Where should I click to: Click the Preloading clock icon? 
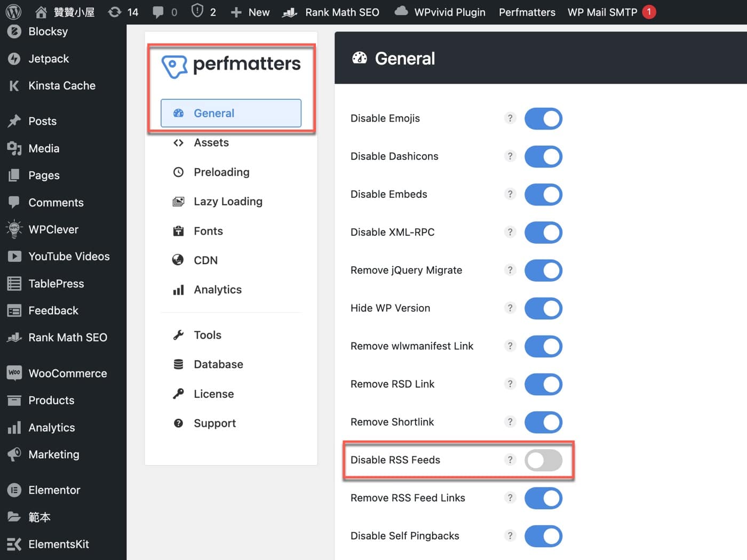pyautogui.click(x=178, y=172)
